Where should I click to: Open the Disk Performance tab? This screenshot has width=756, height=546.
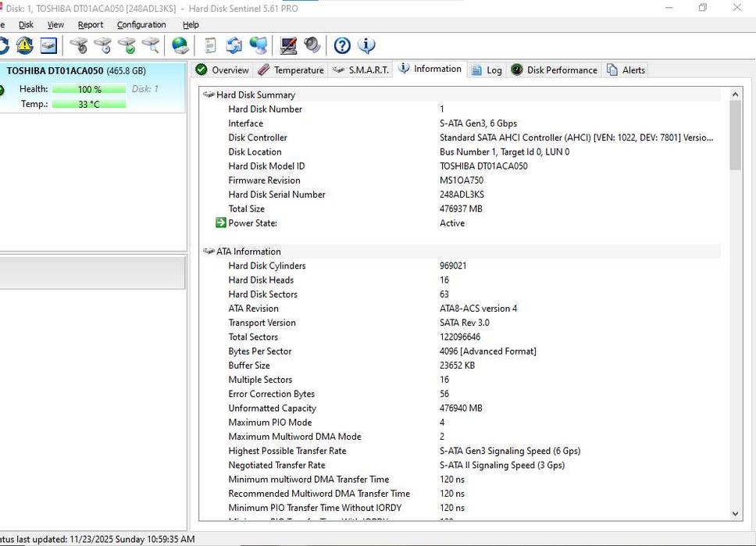[x=554, y=70]
